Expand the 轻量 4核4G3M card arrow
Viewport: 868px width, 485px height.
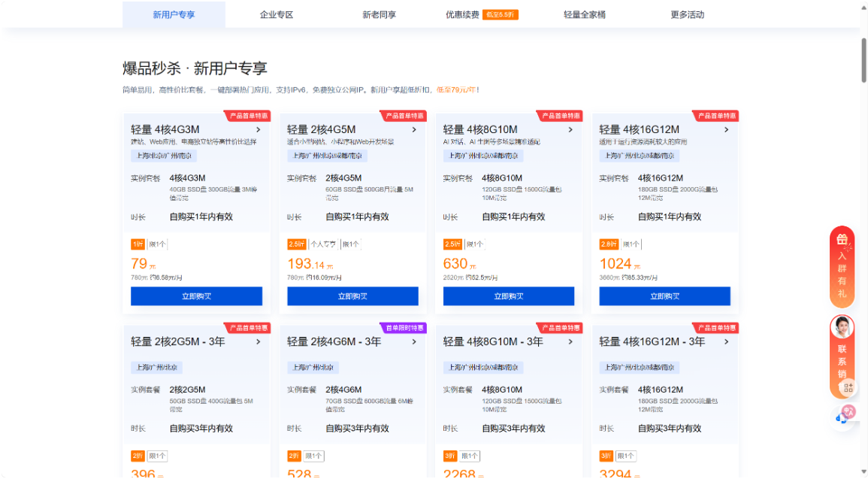(x=258, y=129)
